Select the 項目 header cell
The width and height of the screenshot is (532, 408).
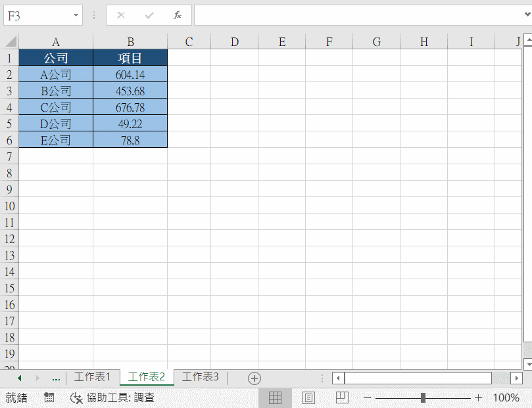coord(130,58)
